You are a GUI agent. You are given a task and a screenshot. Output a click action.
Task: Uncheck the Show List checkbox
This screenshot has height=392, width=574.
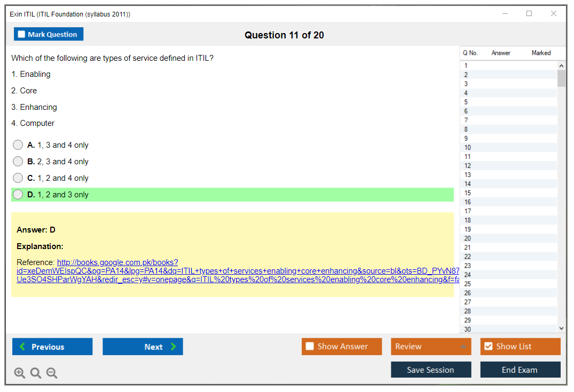point(488,347)
